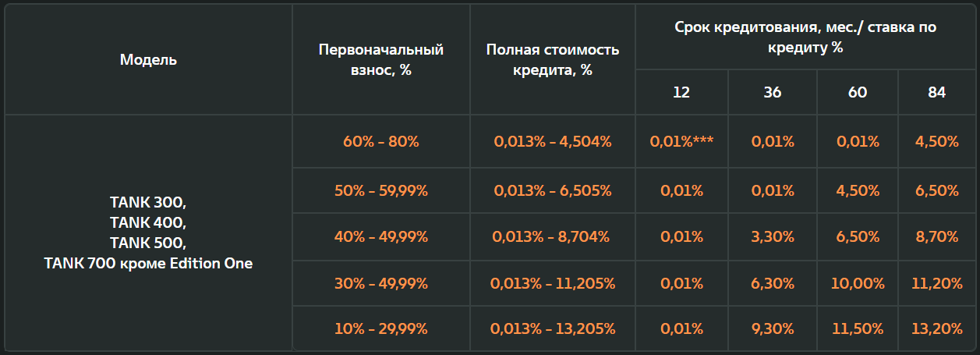Choose the 60-month term column header
980x355 pixels.
(858, 92)
